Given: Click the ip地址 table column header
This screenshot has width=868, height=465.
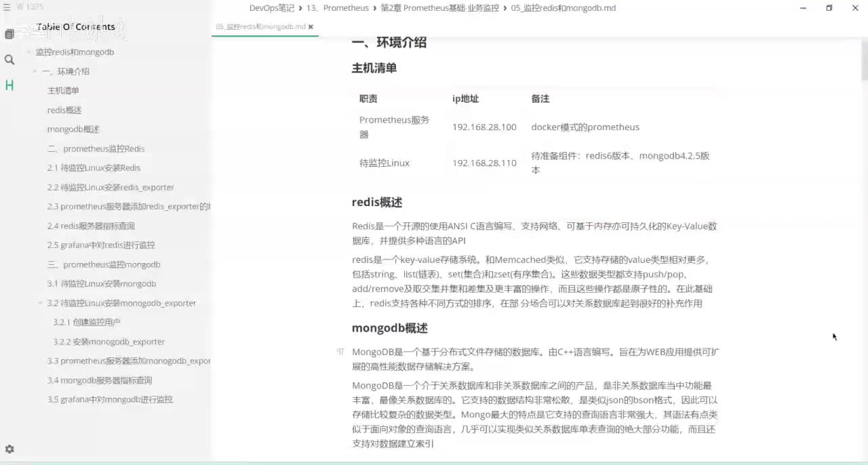Looking at the screenshot, I should (x=466, y=99).
